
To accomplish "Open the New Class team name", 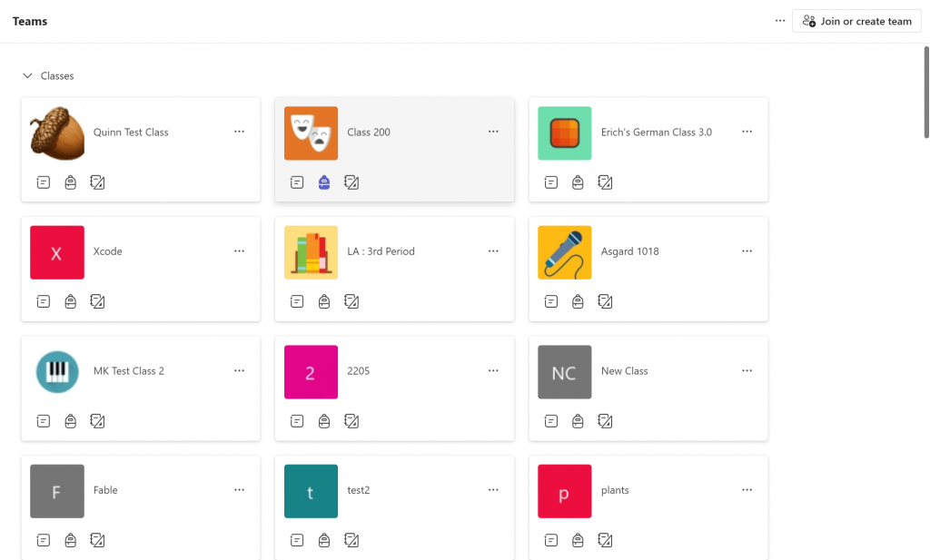I will tap(625, 371).
